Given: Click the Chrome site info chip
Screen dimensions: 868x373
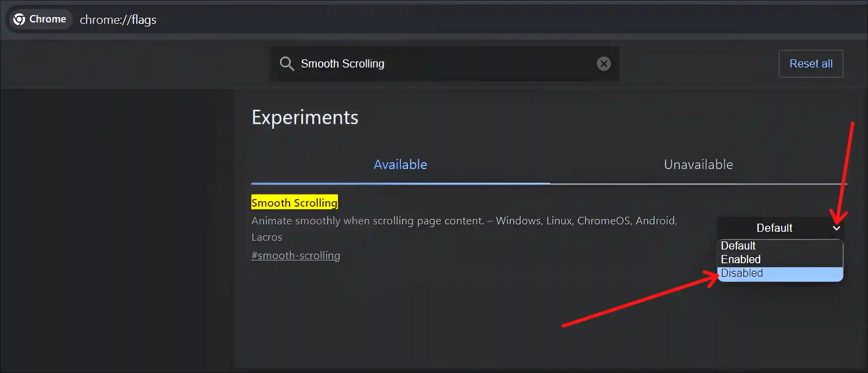Looking at the screenshot, I should (40, 19).
